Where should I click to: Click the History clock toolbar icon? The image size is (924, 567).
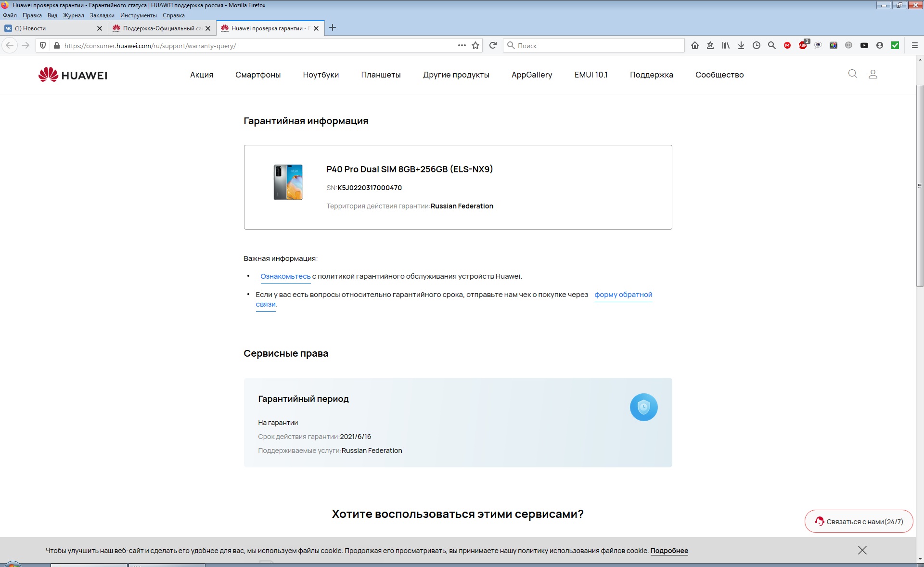tap(757, 45)
